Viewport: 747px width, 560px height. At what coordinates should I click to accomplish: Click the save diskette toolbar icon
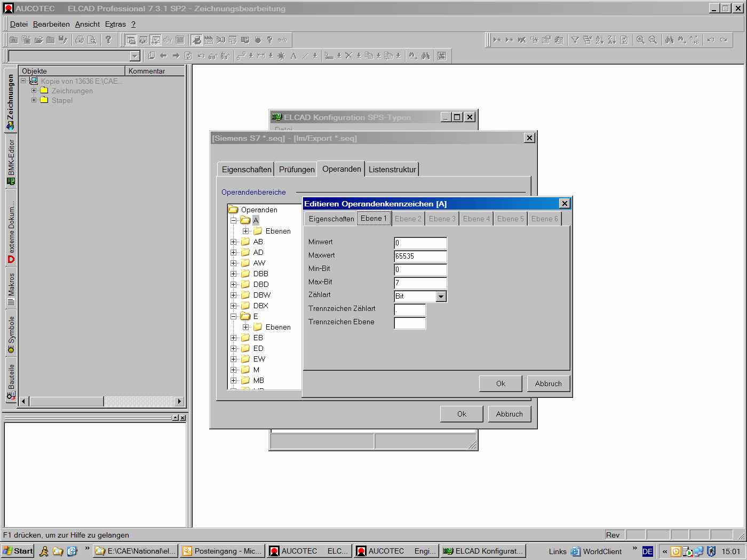63,40
